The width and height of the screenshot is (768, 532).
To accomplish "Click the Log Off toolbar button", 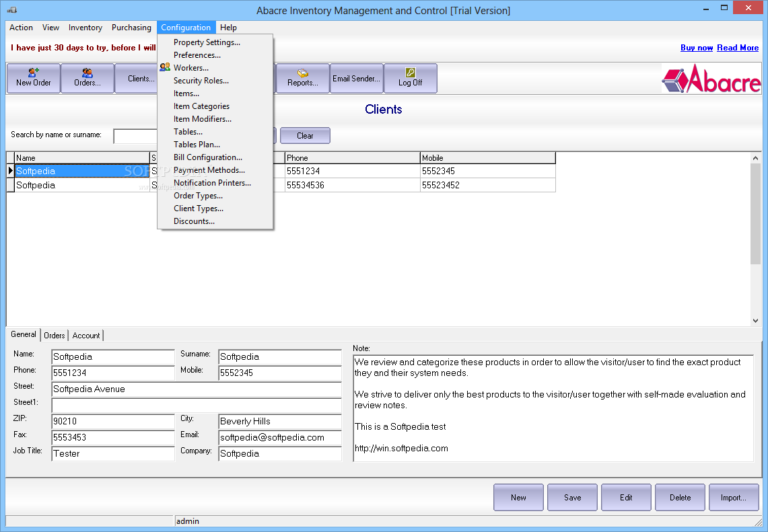I will point(411,78).
